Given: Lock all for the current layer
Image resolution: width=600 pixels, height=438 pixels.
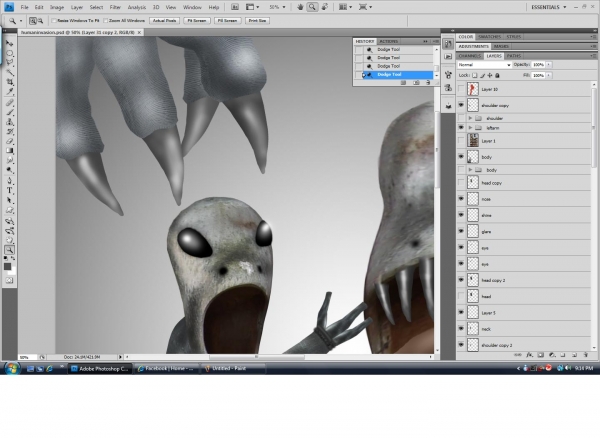Looking at the screenshot, I should (497, 75).
